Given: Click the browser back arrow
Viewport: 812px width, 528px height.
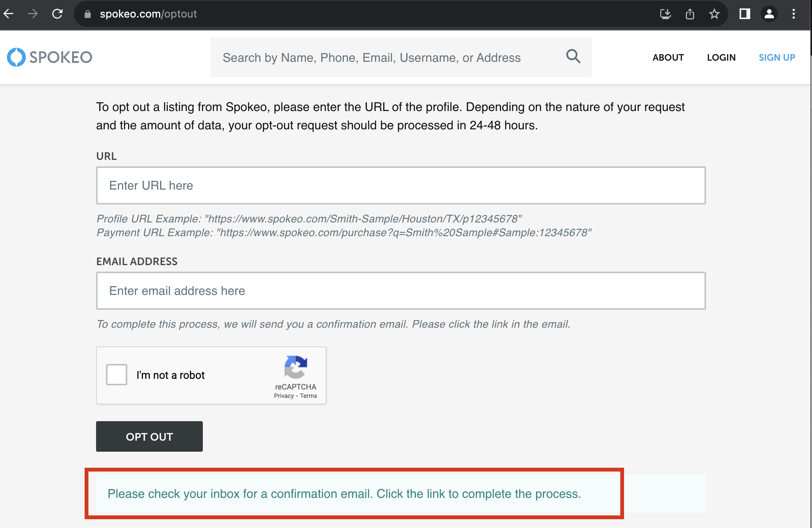Looking at the screenshot, I should (x=8, y=14).
